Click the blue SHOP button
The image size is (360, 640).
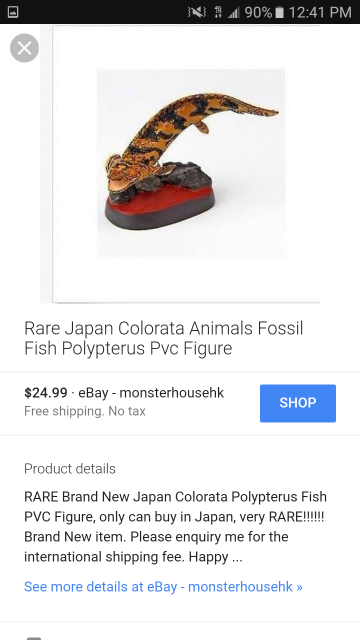298,403
